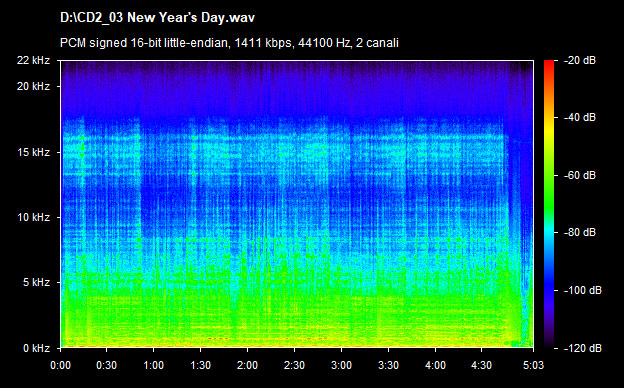Viewport: 624px width, 388px height.
Task: Select the 5 kHz frequency axis label
Action: click(x=36, y=283)
